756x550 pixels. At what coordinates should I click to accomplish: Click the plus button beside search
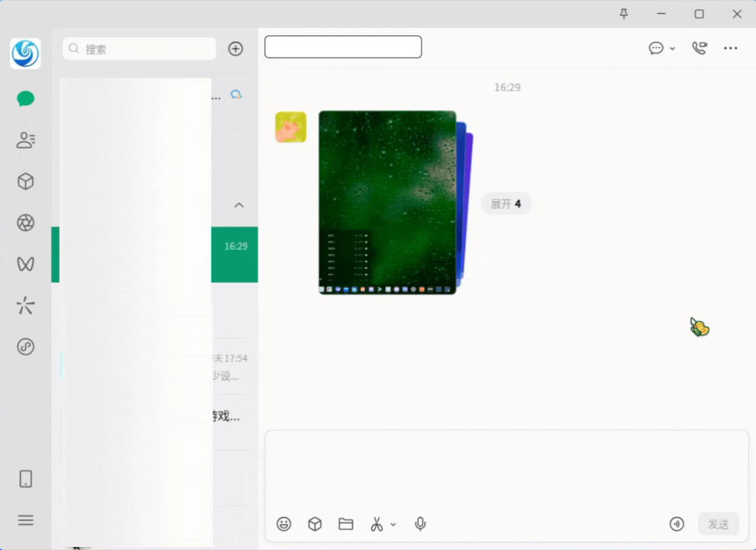[x=235, y=49]
